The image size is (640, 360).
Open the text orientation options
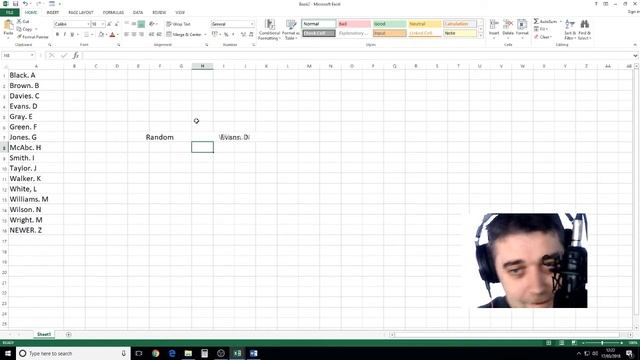[x=153, y=24]
